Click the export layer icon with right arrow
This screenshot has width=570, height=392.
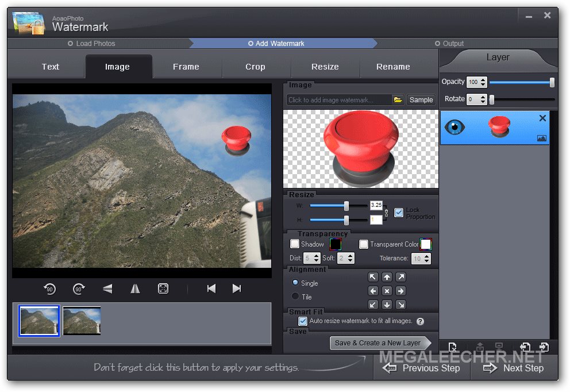coord(544,347)
